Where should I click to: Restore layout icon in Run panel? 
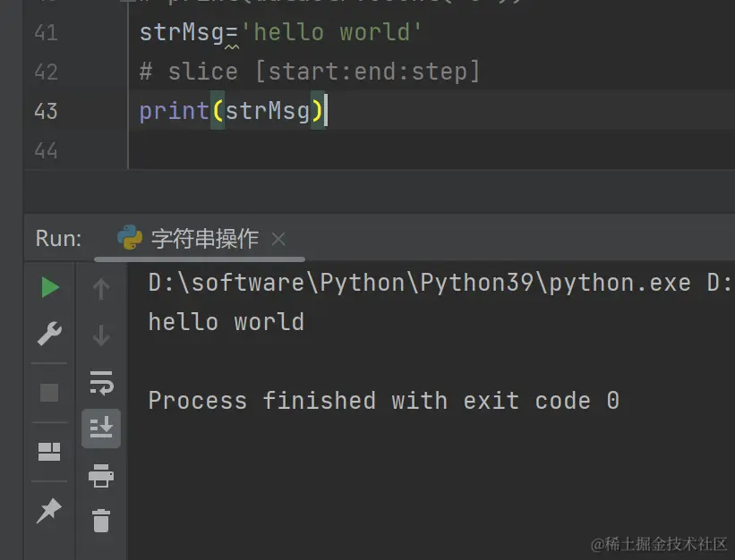(49, 452)
